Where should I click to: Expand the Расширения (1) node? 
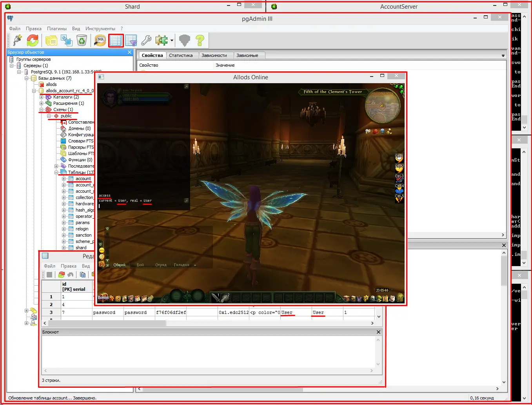point(42,103)
